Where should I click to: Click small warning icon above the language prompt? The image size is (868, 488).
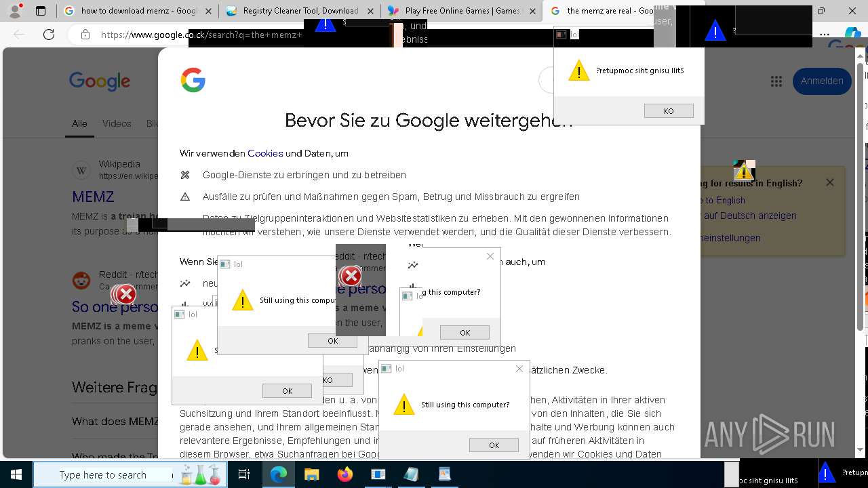coord(743,171)
